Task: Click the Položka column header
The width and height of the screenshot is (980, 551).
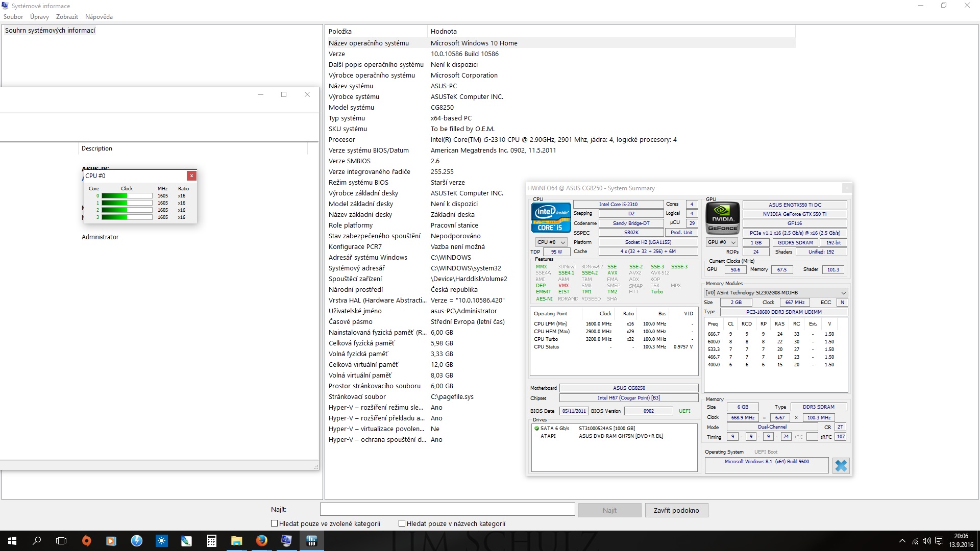Action: [x=376, y=32]
